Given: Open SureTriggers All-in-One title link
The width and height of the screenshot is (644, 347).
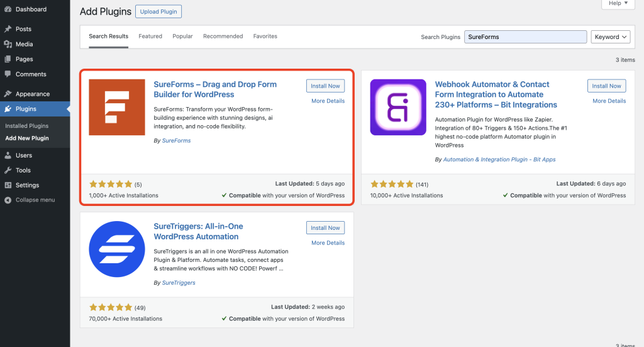Looking at the screenshot, I should 198,232.
